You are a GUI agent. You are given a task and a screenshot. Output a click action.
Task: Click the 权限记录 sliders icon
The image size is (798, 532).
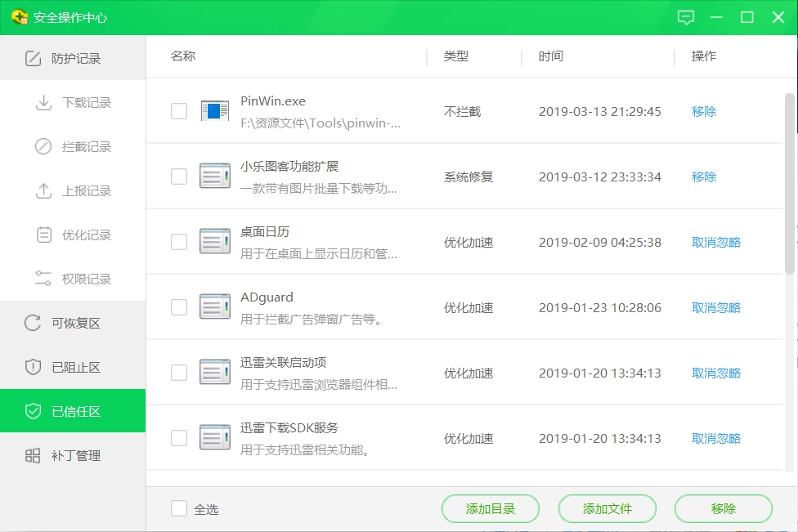43,279
